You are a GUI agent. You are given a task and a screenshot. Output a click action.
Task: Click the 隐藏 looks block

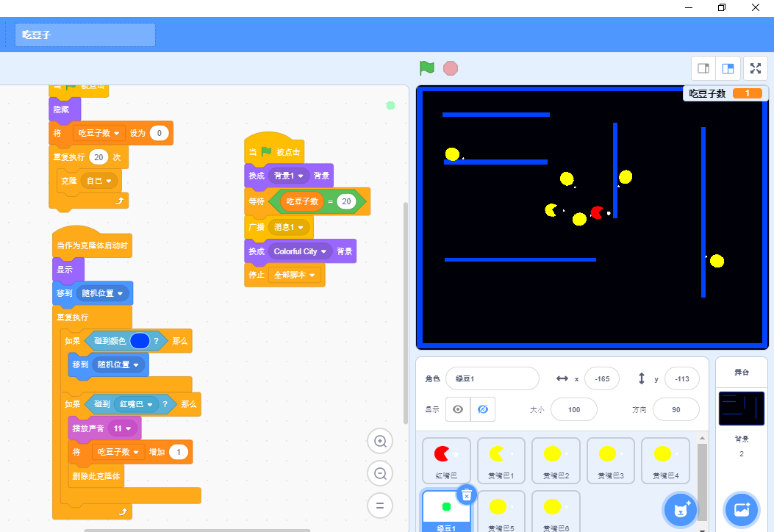tap(65, 109)
